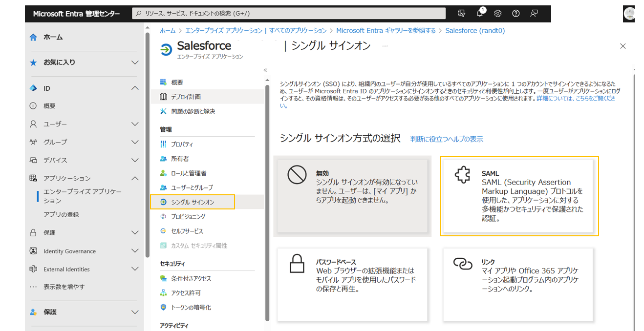The image size is (644, 331).
Task: Click the Groups people icon
Action: point(33,142)
